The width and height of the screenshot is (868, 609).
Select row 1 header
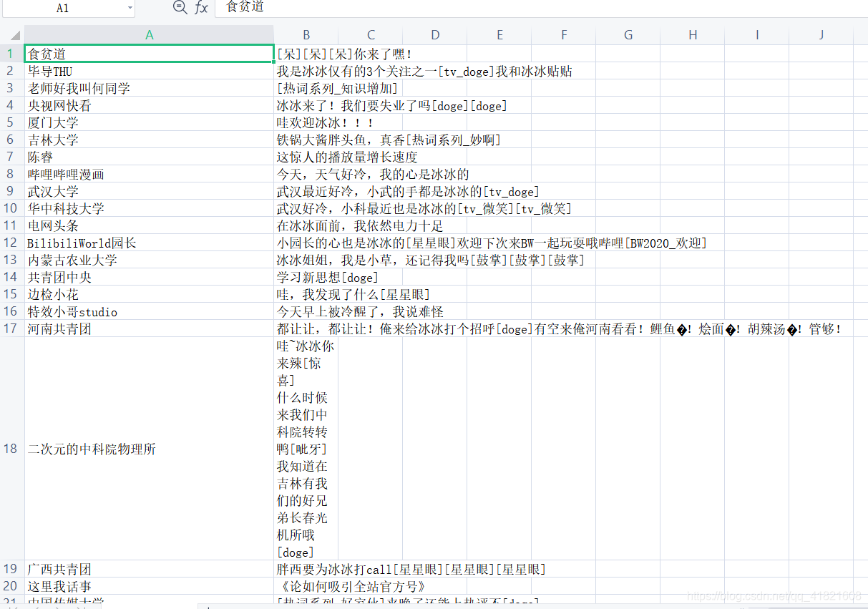pyautogui.click(x=12, y=54)
